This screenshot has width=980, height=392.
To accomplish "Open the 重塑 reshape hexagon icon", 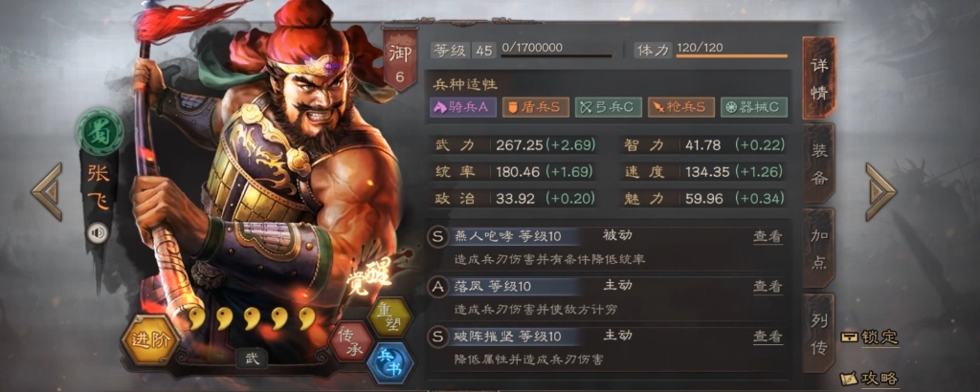I will (391, 316).
